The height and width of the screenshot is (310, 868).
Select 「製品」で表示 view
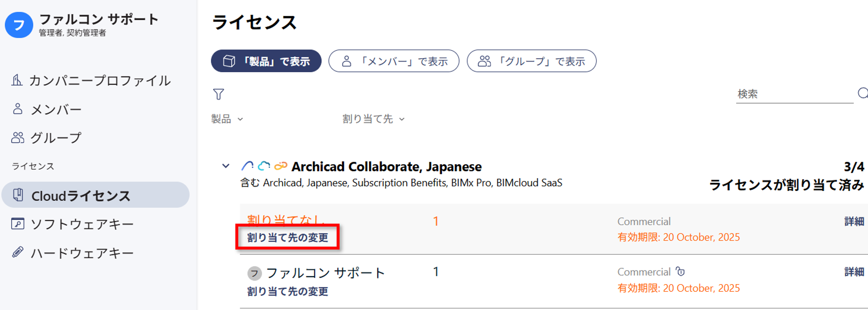[x=266, y=61]
